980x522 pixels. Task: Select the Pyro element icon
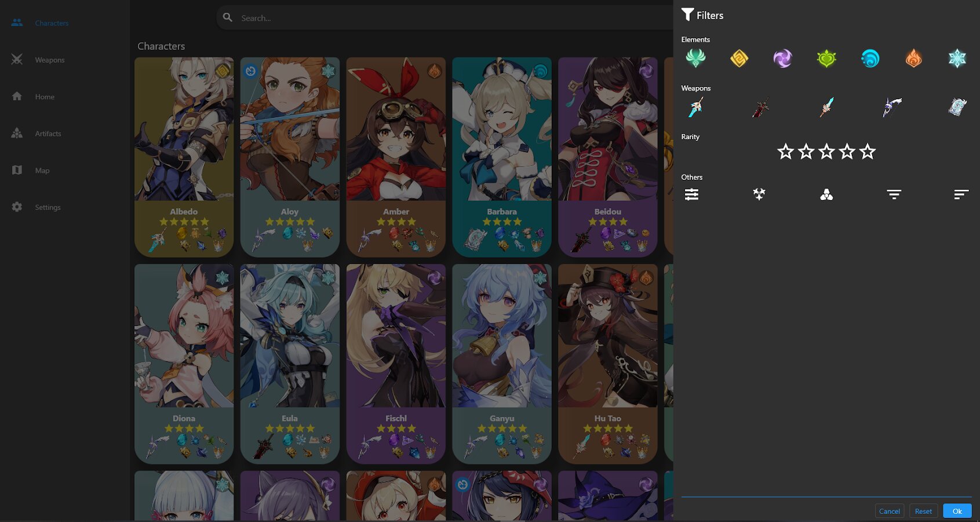point(913,58)
